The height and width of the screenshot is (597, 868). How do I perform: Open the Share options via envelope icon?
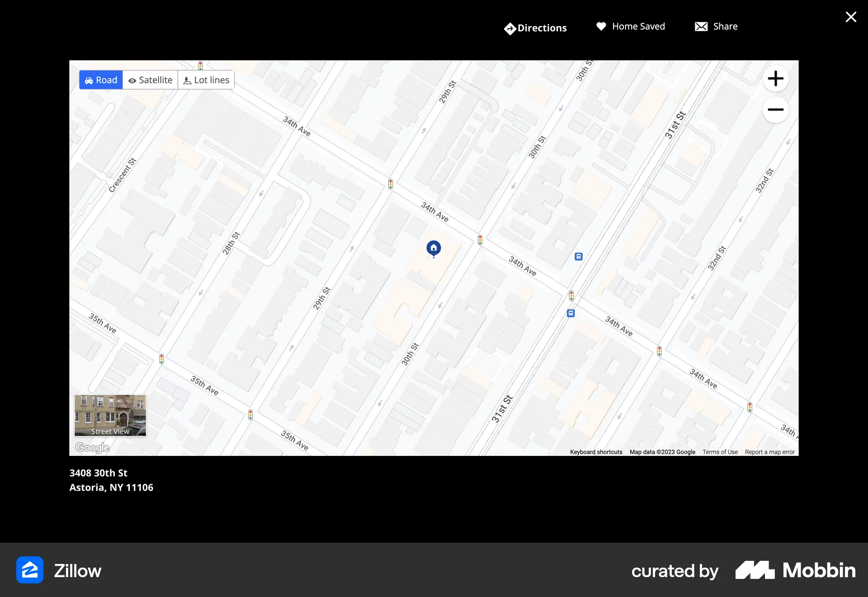(700, 26)
